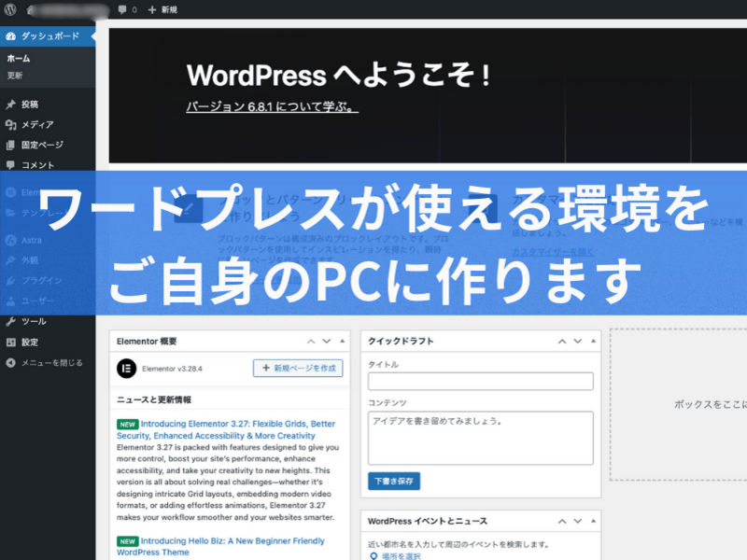Image resolution: width=747 pixels, height=560 pixels.
Task: Open the バージョン 6.8.1 について学ぶ link
Action: pyautogui.click(x=272, y=107)
